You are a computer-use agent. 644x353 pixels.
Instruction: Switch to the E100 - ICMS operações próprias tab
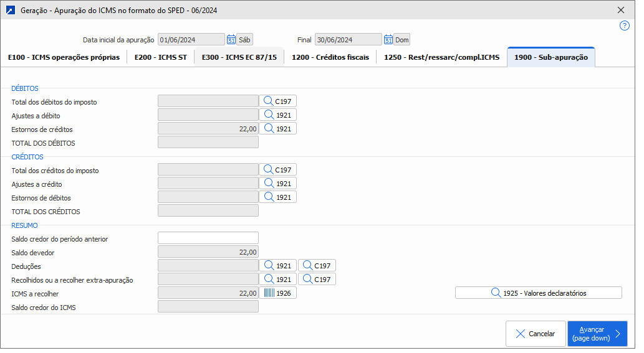click(x=64, y=57)
